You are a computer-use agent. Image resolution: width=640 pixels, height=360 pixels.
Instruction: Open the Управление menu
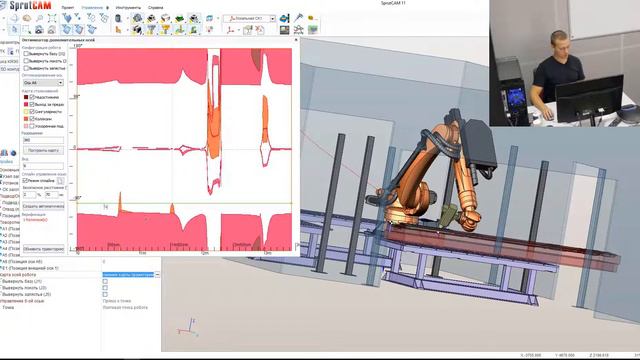pos(92,7)
